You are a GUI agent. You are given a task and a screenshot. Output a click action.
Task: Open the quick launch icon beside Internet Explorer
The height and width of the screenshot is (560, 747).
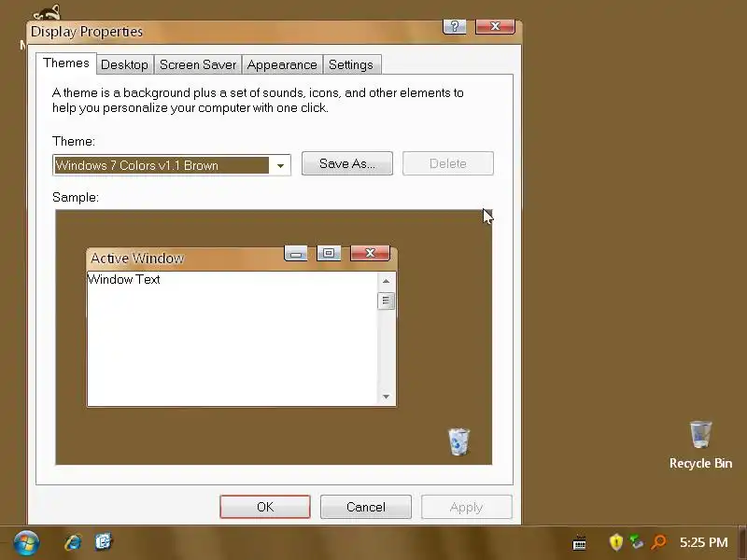pos(103,542)
